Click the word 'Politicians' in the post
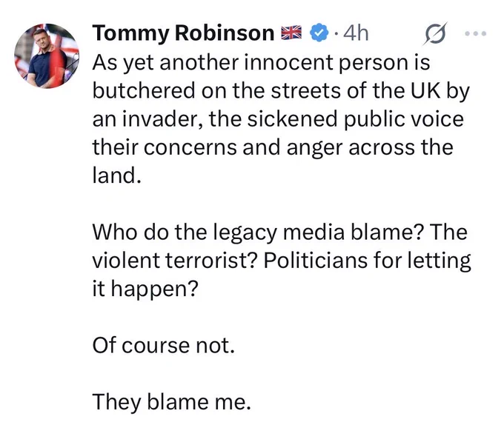The height and width of the screenshot is (422, 504). tap(316, 260)
